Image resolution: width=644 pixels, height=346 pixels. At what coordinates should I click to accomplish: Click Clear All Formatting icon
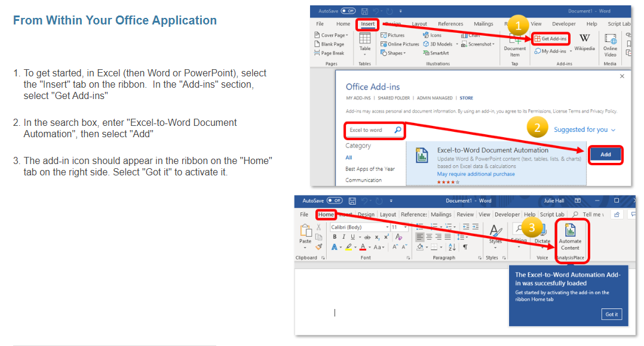[x=398, y=237]
